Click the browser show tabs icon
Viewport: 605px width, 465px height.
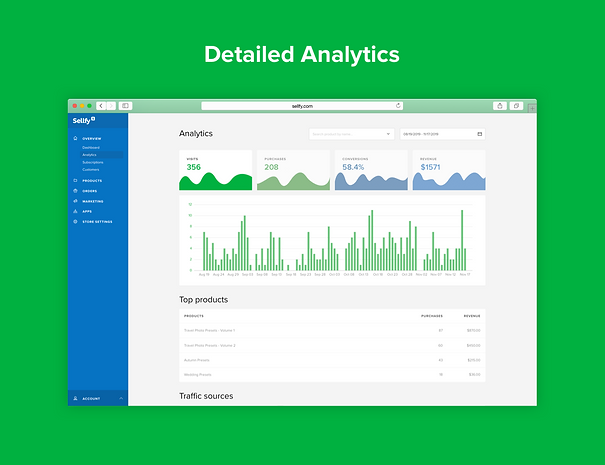(x=516, y=106)
